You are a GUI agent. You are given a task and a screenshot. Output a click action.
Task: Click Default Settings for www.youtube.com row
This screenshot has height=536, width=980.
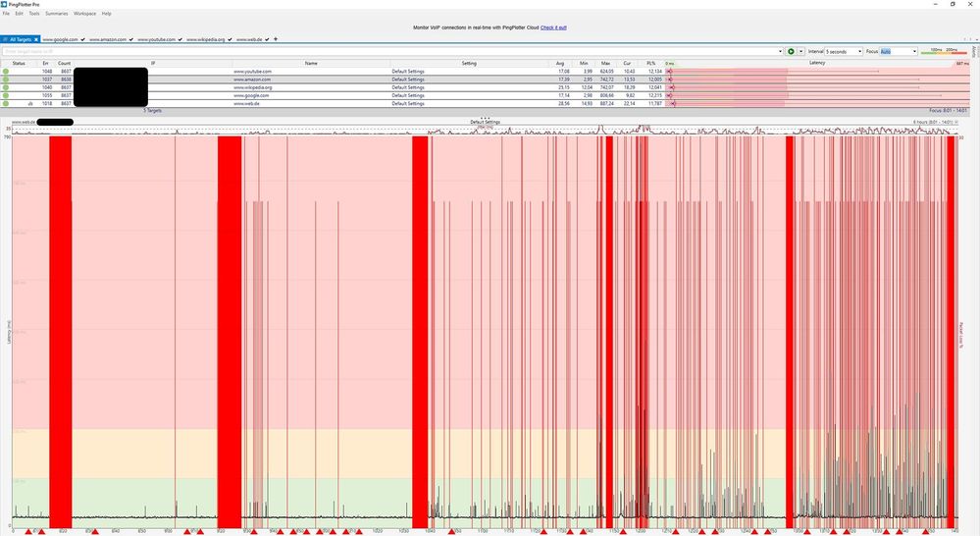tap(408, 72)
